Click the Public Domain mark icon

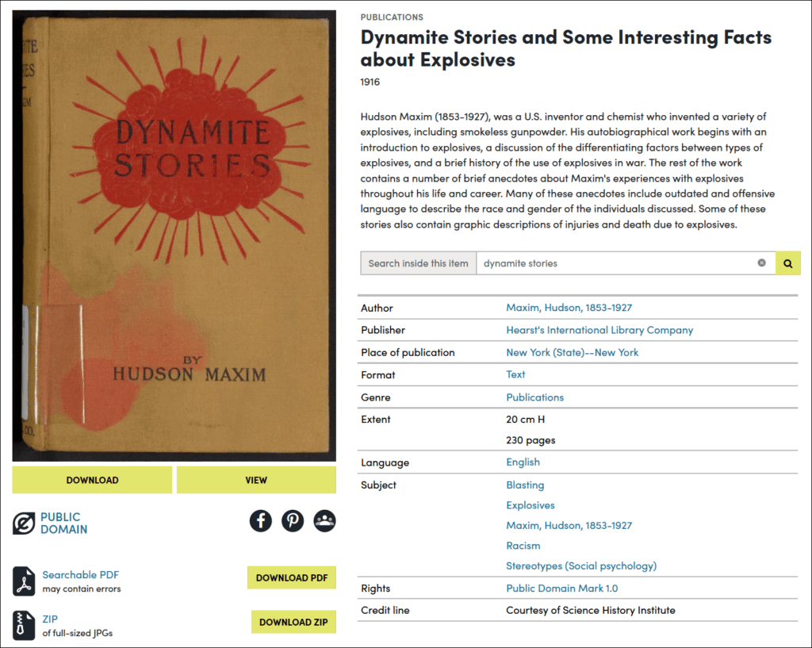tap(24, 523)
